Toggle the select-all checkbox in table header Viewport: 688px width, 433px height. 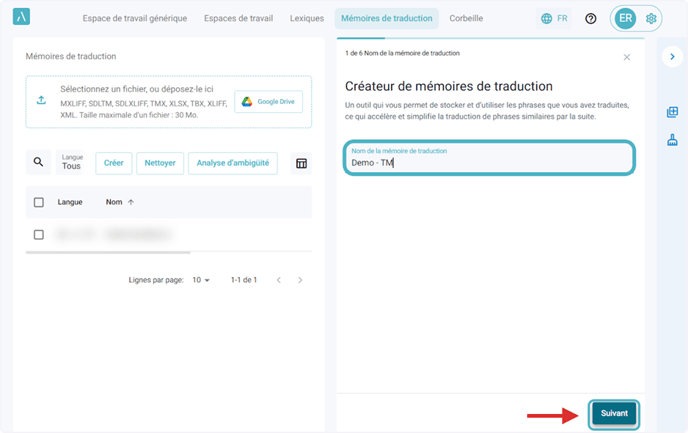point(39,202)
